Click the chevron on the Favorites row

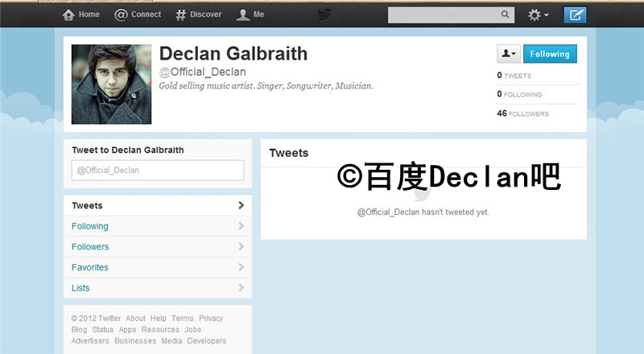[x=241, y=267]
